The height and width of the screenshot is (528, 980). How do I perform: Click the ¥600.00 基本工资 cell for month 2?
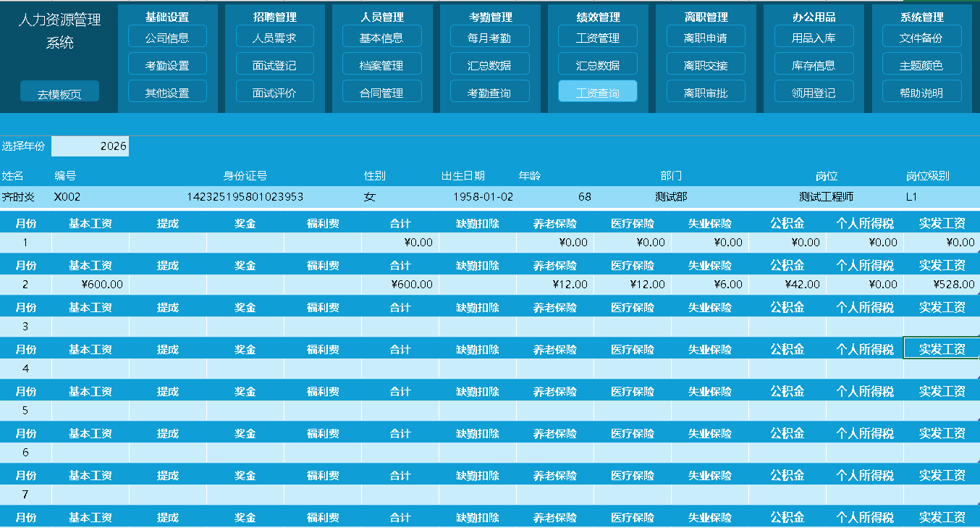[90, 285]
